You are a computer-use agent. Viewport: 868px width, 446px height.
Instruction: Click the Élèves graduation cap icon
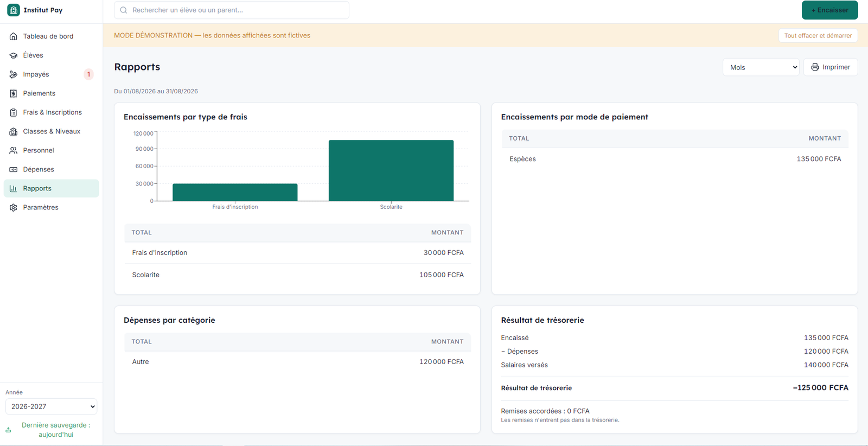14,55
